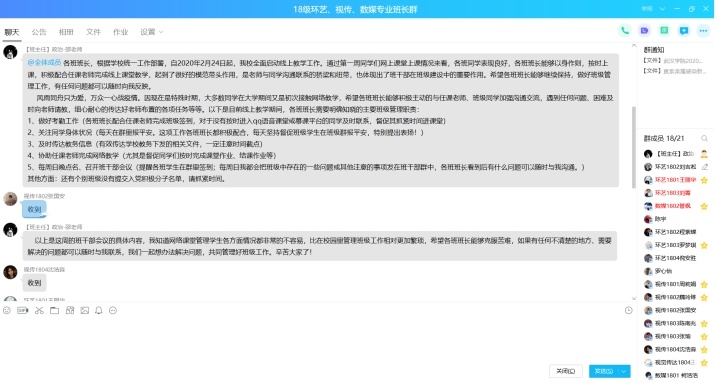Click the folder send-file icon
The image size is (715, 383).
[x=54, y=311]
